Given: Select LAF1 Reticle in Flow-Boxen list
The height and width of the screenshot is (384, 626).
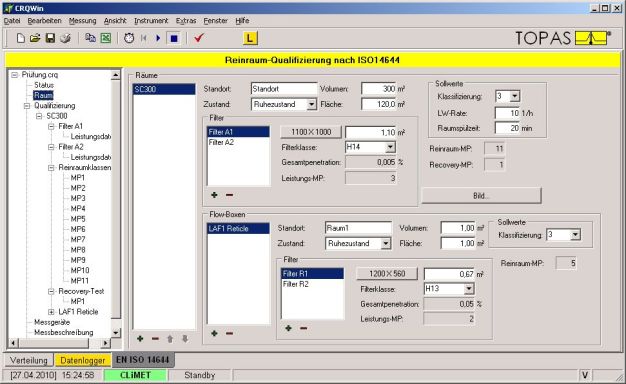Looking at the screenshot, I should coord(238,229).
